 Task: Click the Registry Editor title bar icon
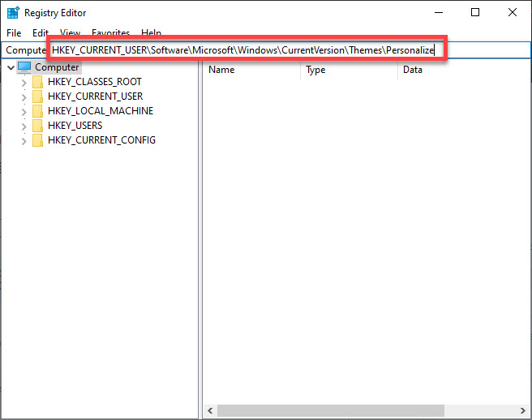point(13,12)
